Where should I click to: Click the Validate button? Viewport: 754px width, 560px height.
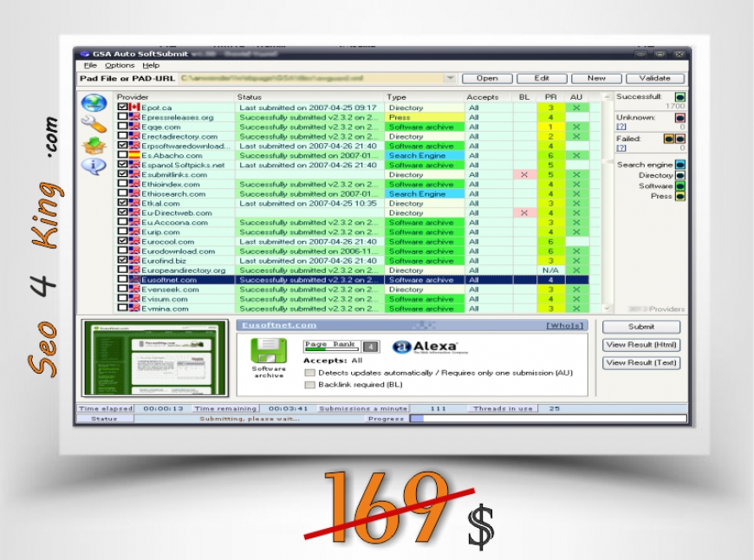click(x=655, y=78)
